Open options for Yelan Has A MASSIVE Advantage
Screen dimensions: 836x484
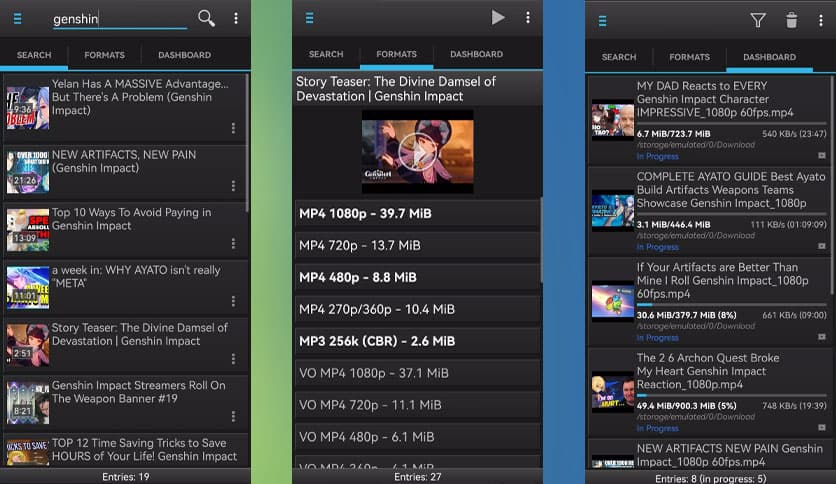233,128
